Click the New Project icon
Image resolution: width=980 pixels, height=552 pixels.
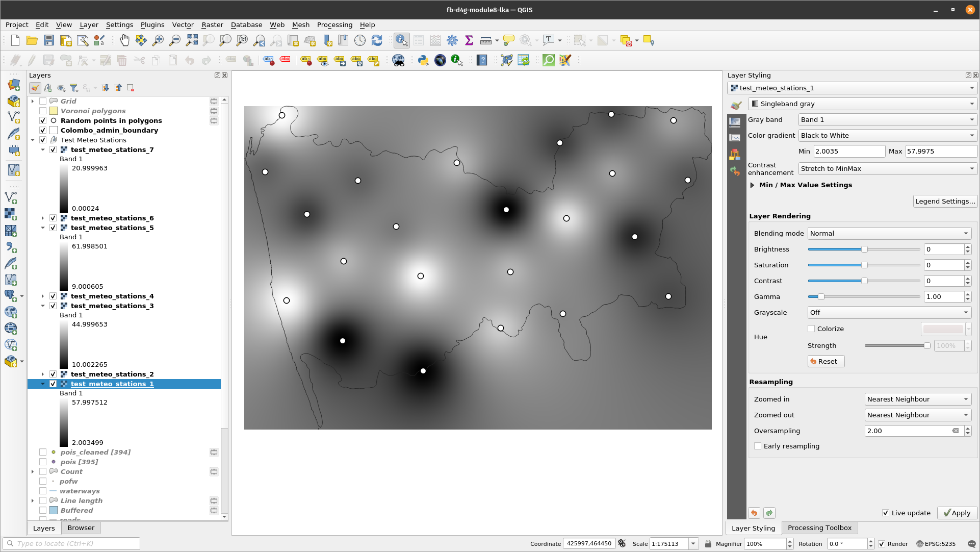click(15, 41)
